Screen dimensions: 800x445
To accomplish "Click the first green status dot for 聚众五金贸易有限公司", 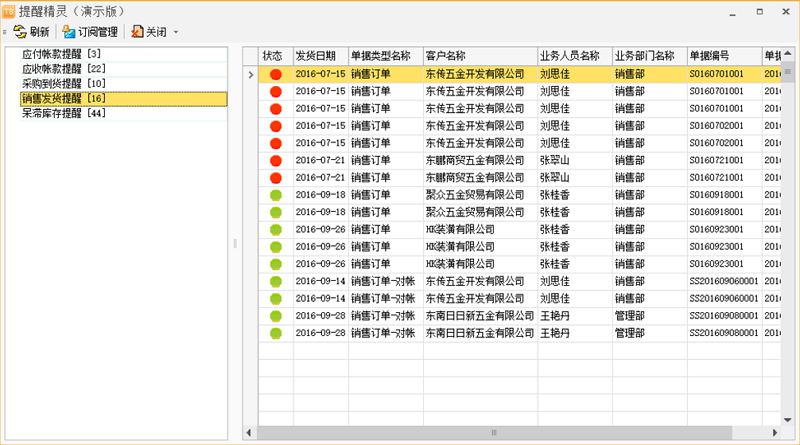I will click(x=276, y=195).
